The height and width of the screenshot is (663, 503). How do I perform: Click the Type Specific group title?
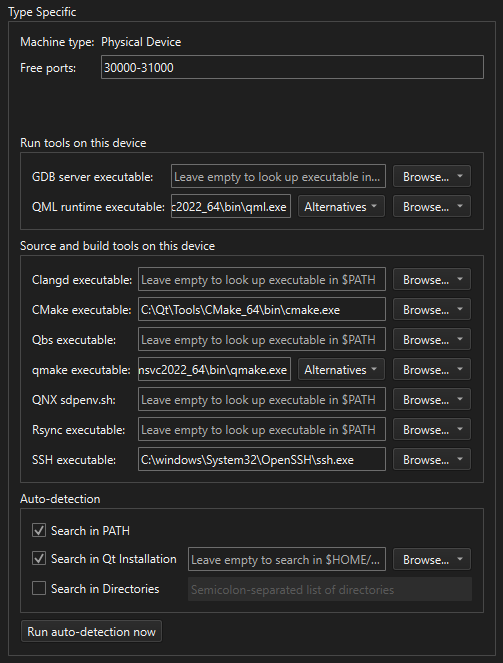pos(42,12)
